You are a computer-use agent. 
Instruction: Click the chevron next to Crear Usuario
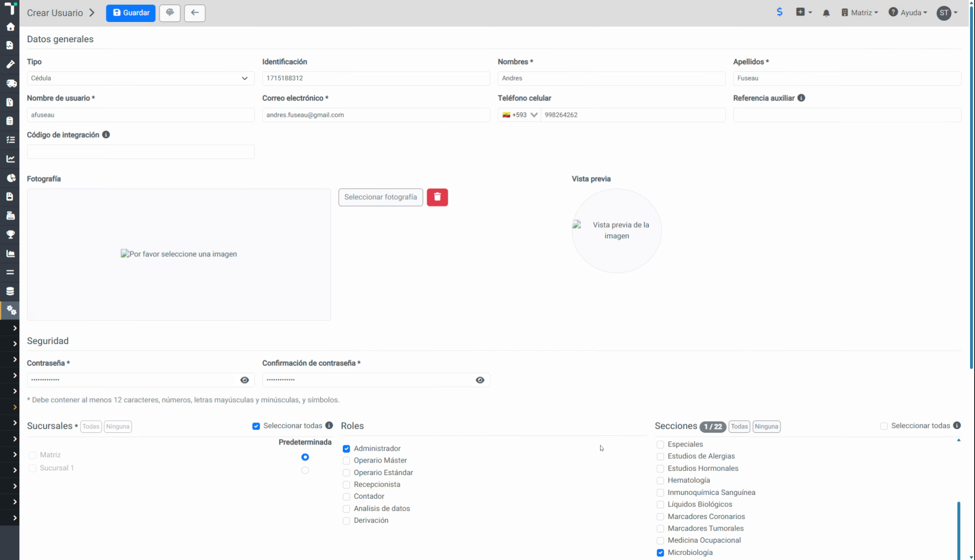(92, 13)
